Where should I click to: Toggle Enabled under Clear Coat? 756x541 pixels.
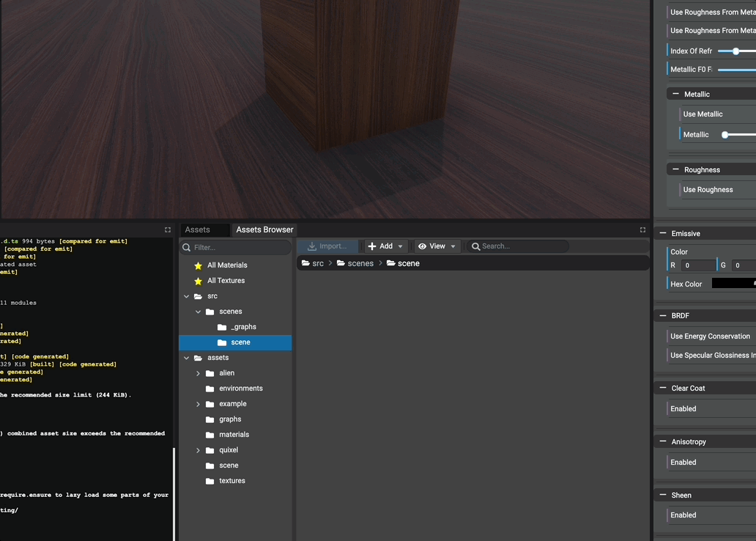[683, 409]
